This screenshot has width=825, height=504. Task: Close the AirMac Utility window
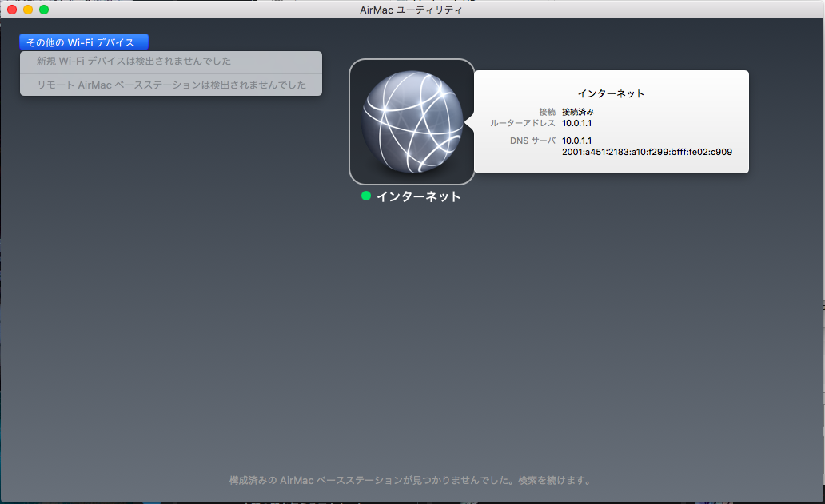[x=11, y=10]
